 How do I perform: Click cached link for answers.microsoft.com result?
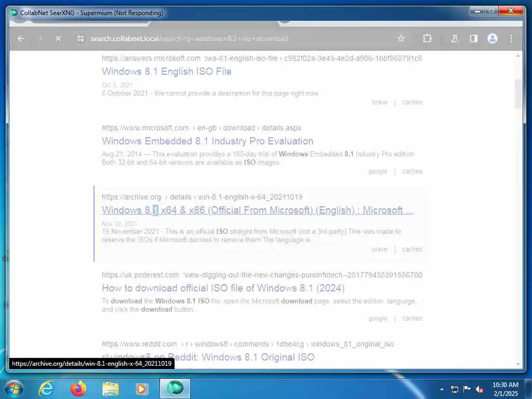pyautogui.click(x=412, y=102)
